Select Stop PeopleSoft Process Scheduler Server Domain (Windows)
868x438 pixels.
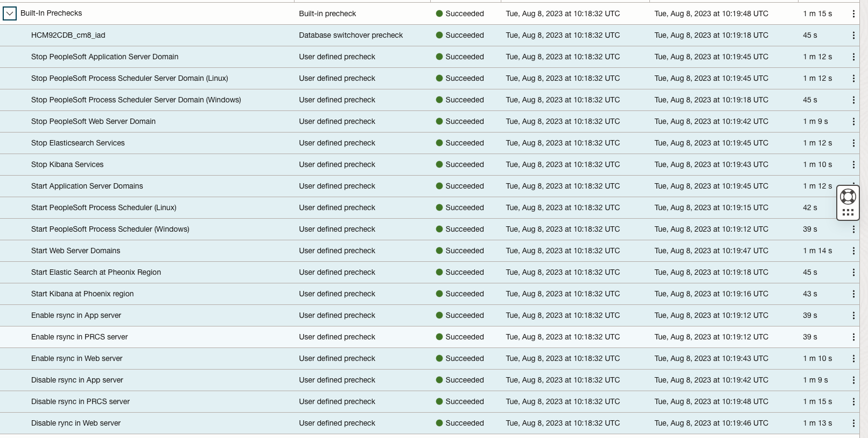point(136,100)
